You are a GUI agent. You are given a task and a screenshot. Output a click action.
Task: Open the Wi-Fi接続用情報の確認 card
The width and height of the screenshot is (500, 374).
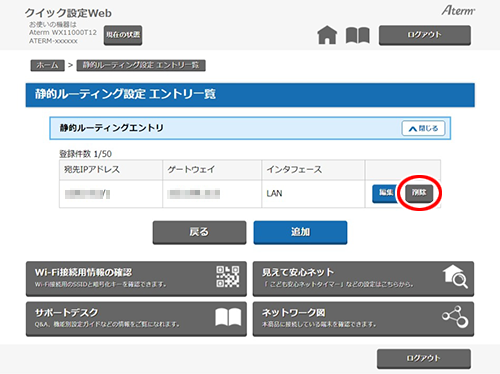point(136,279)
